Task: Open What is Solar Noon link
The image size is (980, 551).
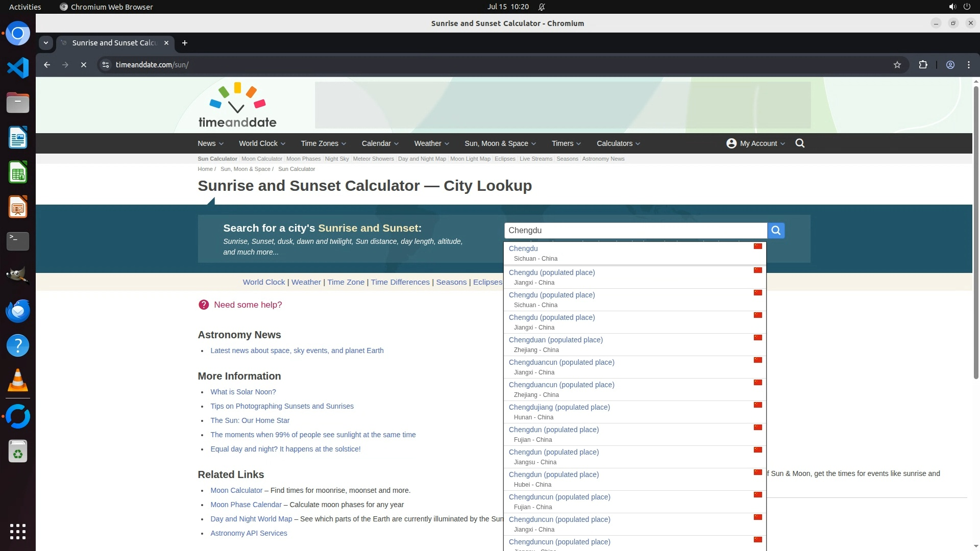Action: click(x=243, y=392)
